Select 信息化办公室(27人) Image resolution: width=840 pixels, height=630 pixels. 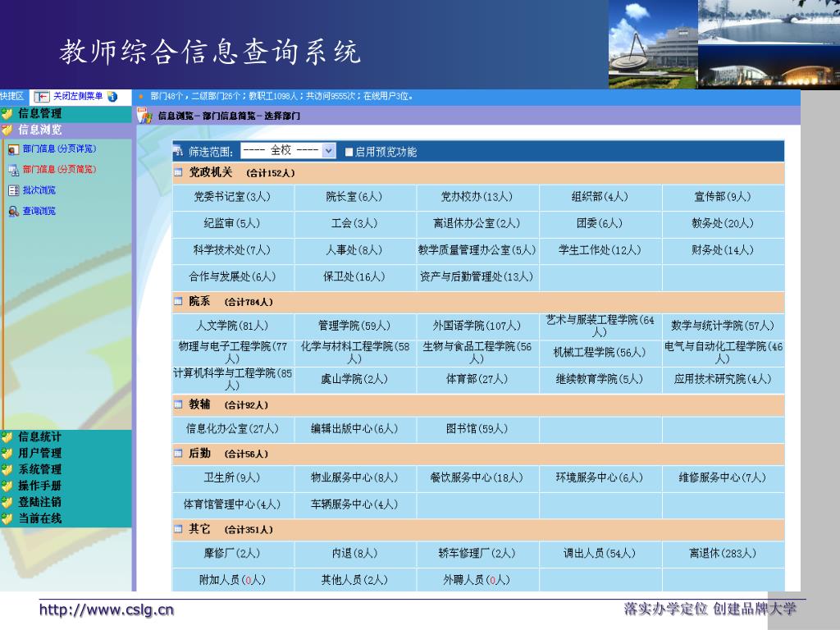(x=232, y=429)
